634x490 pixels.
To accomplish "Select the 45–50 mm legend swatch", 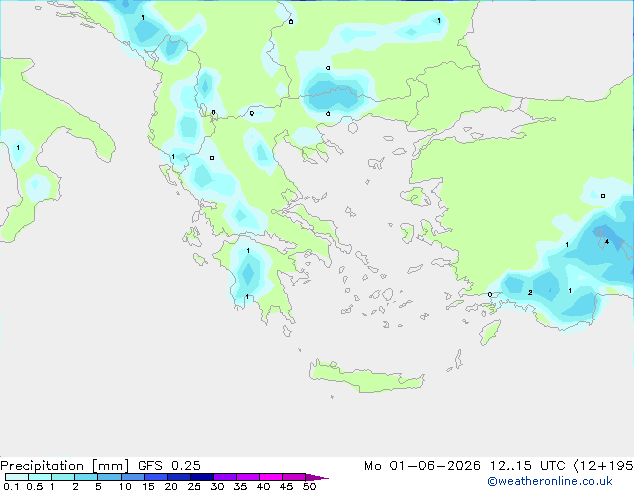I will (294, 477).
